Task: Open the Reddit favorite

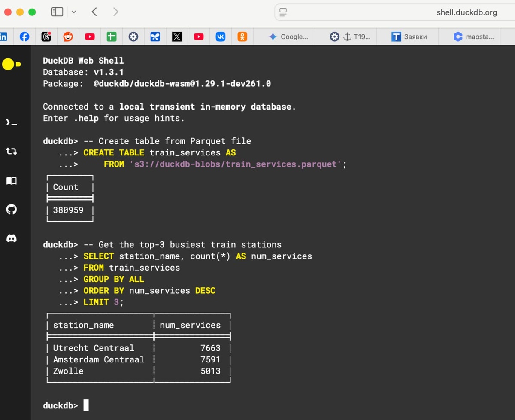Action: [x=68, y=37]
